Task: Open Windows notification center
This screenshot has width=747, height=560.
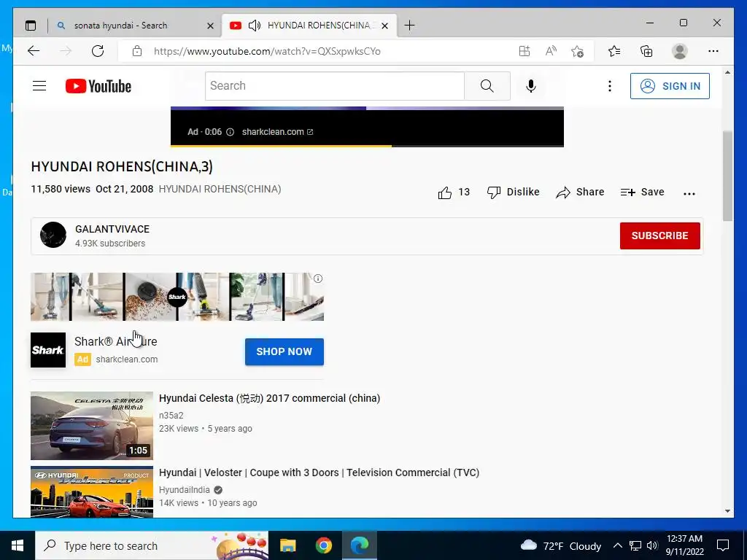Action: [x=723, y=545]
